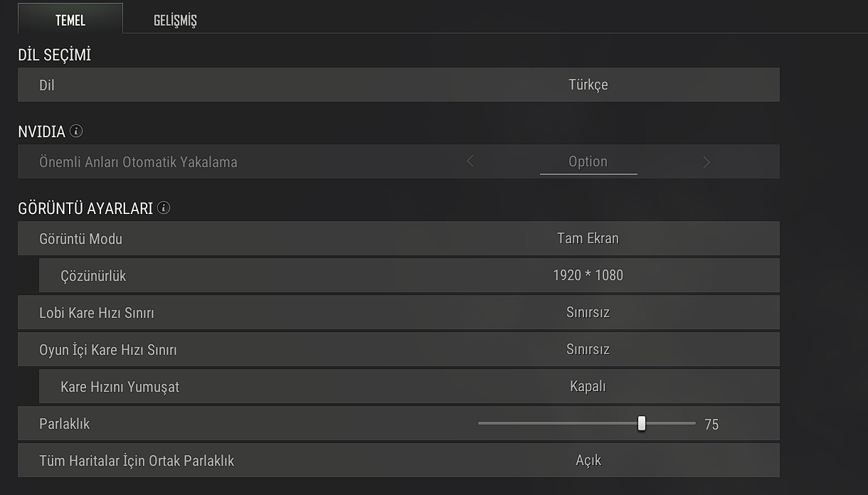
Task: Click the Parlaklık value number 75
Action: [711, 425]
